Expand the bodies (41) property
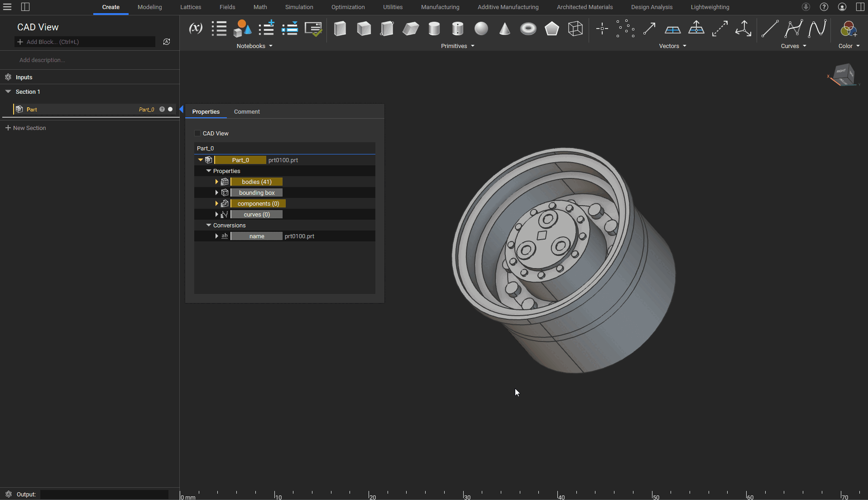The height and width of the screenshot is (500, 868). click(216, 182)
